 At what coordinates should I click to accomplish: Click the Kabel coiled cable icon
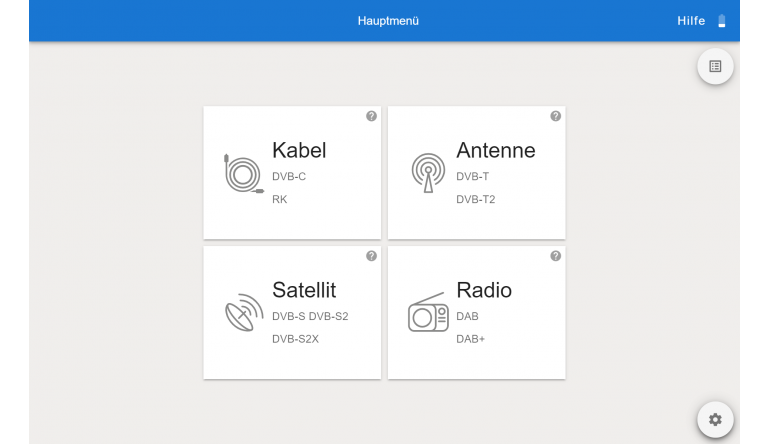[x=244, y=174]
